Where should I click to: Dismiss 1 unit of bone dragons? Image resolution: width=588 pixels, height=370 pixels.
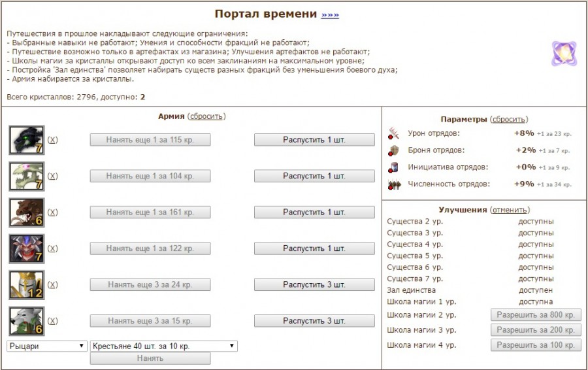pos(314,176)
